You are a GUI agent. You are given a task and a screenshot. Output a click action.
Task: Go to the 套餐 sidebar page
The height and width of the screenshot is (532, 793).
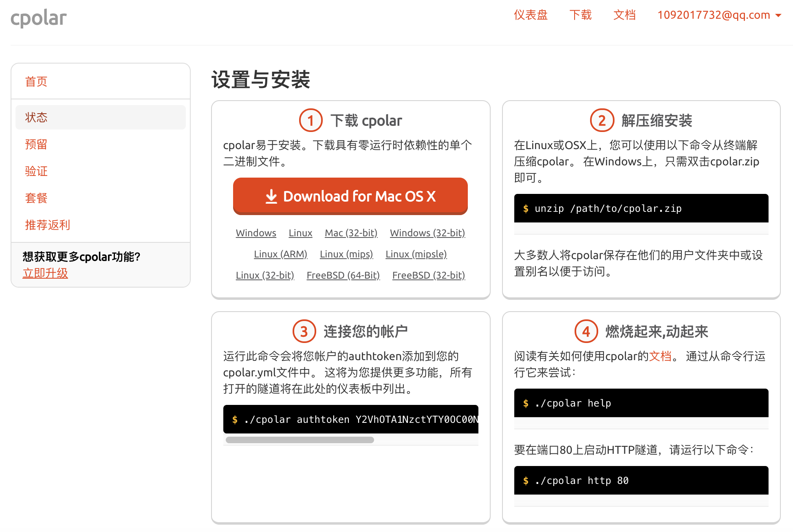(x=36, y=198)
